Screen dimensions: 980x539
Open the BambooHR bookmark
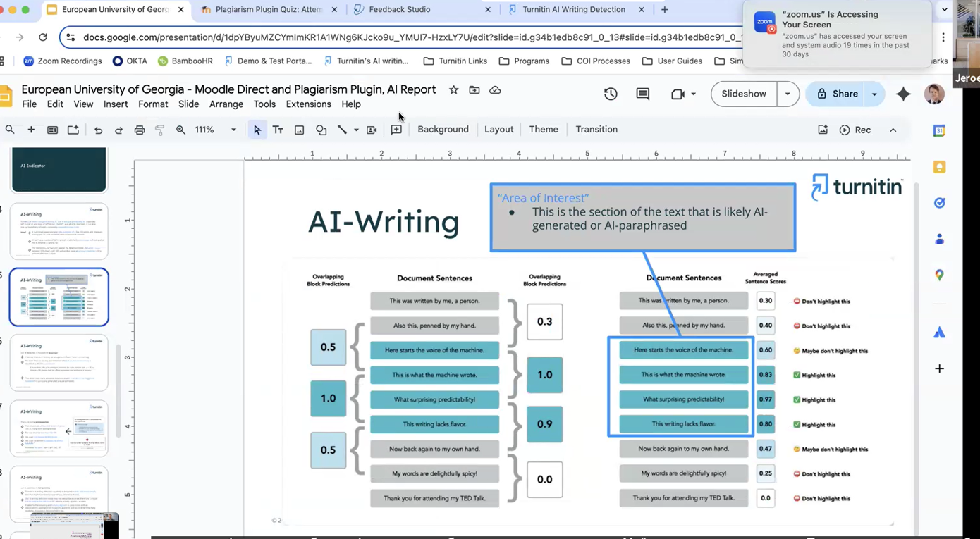(x=185, y=61)
